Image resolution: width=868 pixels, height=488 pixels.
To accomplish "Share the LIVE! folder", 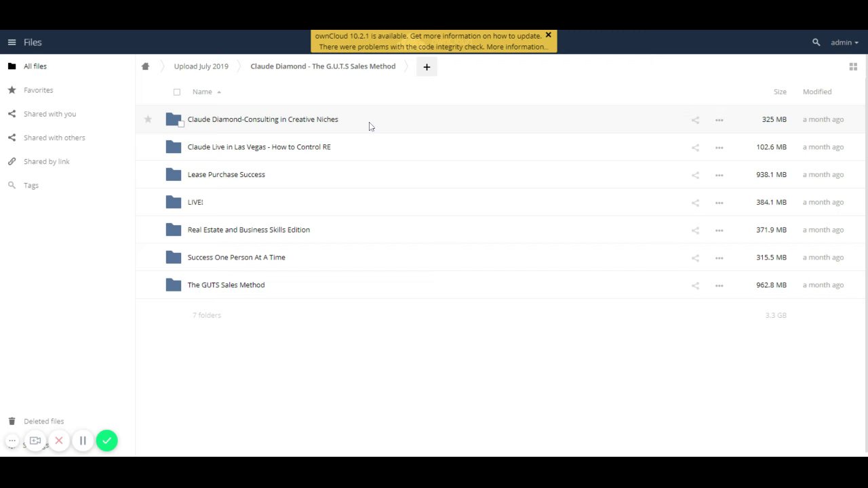I will (x=695, y=203).
